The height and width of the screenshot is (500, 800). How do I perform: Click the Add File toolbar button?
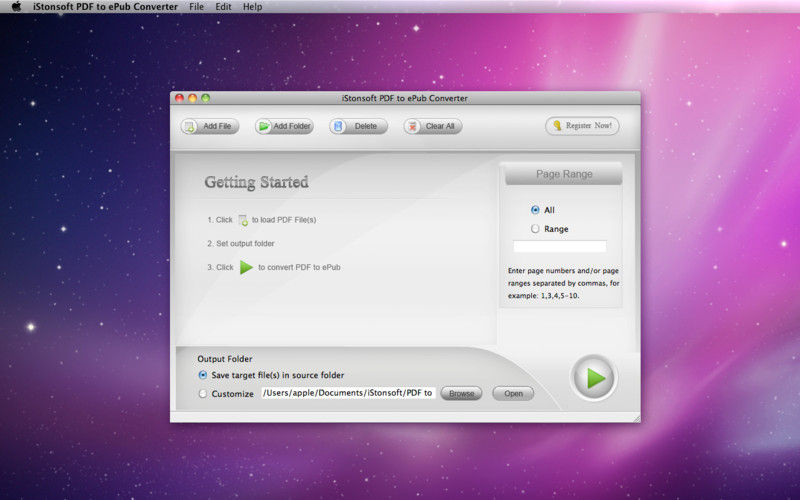pyautogui.click(x=210, y=126)
